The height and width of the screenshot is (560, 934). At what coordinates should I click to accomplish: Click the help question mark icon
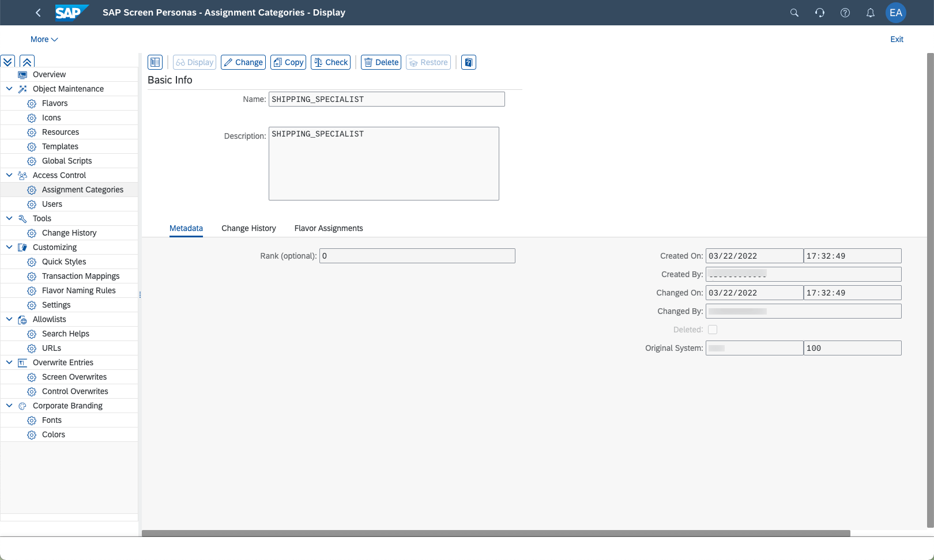(845, 13)
